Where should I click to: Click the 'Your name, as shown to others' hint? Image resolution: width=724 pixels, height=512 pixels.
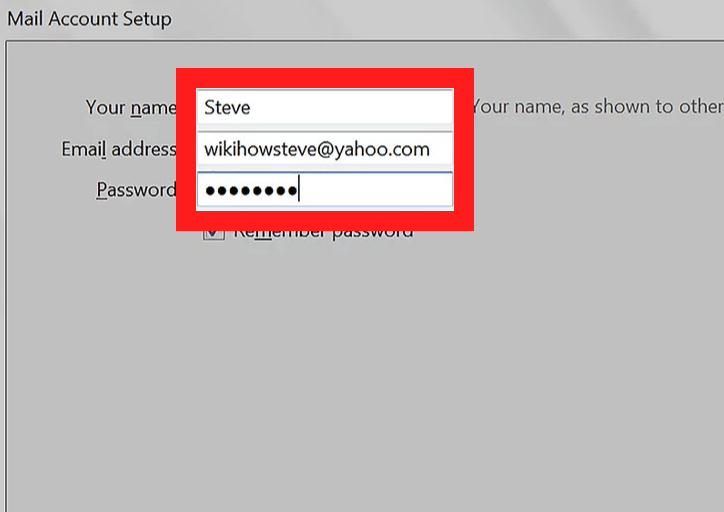point(596,106)
